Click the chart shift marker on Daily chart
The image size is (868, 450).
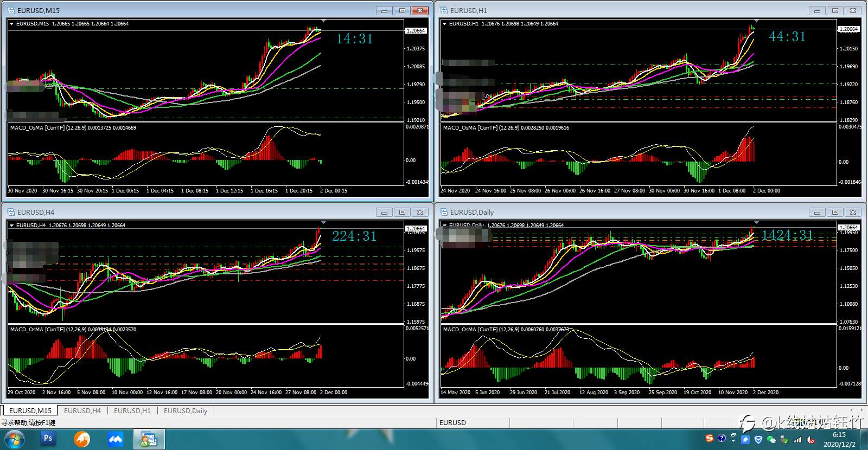click(x=757, y=223)
